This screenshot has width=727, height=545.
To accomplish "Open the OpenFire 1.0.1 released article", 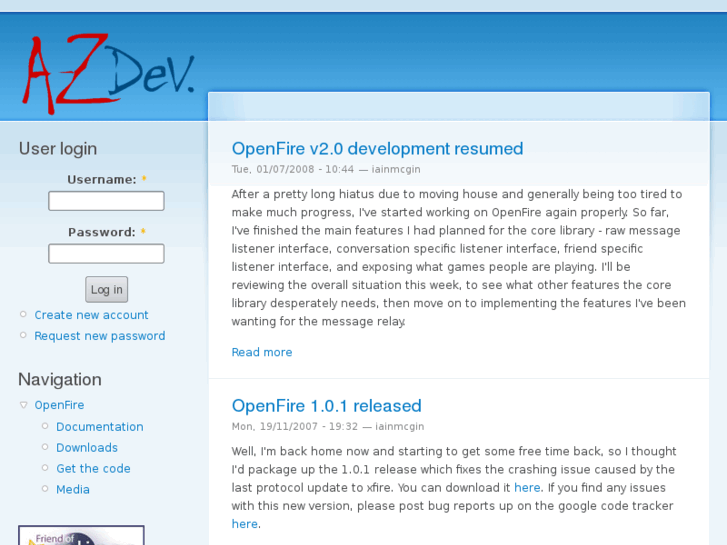I will pyautogui.click(x=326, y=406).
